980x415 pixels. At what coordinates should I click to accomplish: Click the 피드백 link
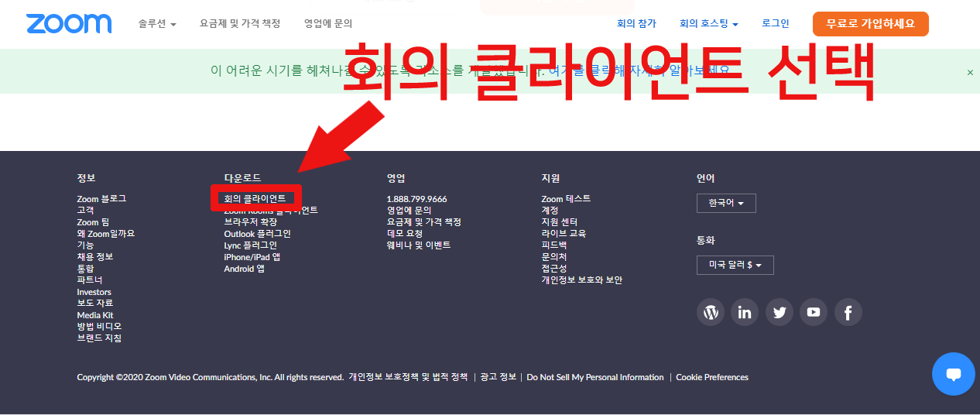554,245
